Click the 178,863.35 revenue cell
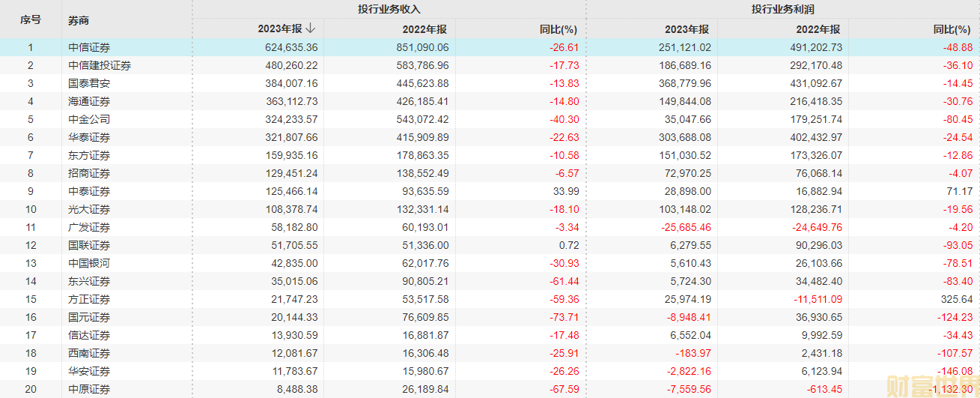This screenshot has width=980, height=398. [422, 155]
